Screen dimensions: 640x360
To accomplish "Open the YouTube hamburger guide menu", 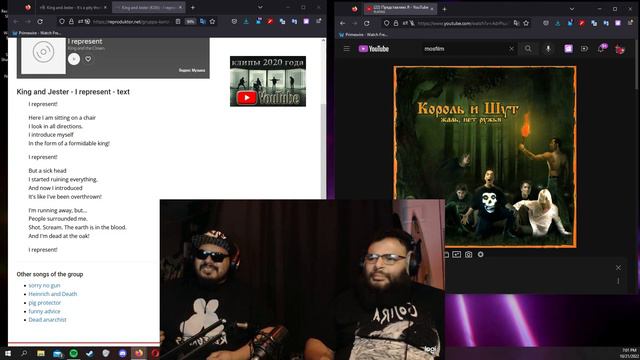I will [x=347, y=49].
